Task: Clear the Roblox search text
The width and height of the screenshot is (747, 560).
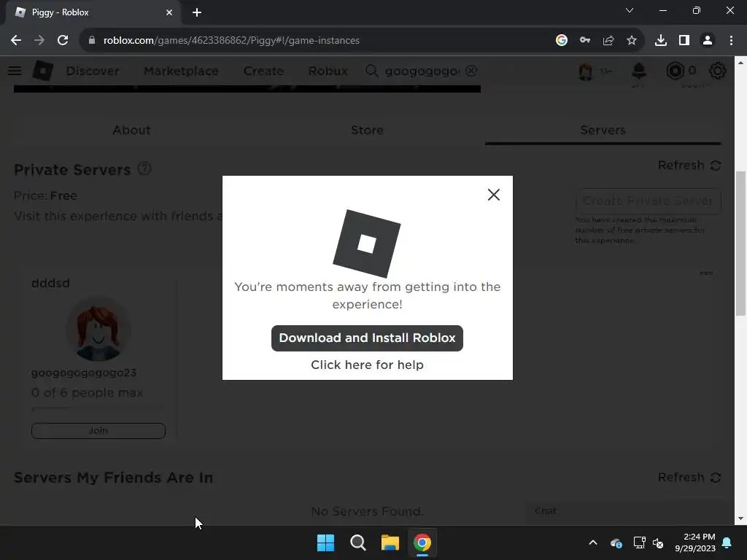Action: pyautogui.click(x=471, y=71)
